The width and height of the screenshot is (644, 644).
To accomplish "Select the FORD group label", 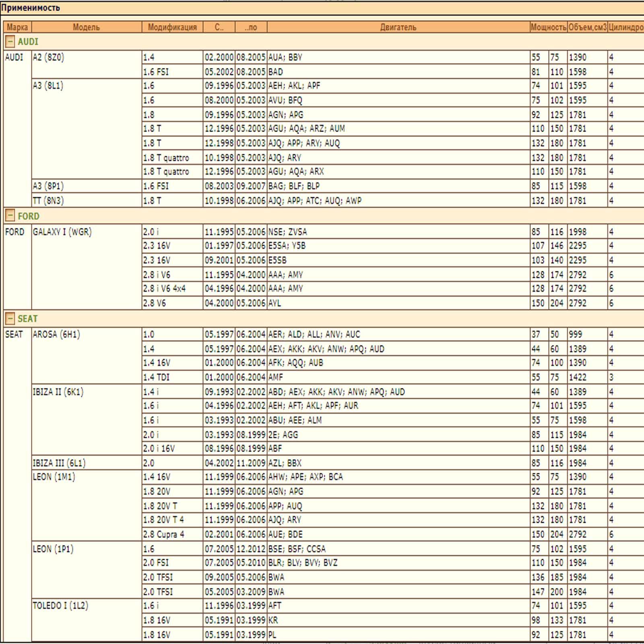I will click(29, 216).
